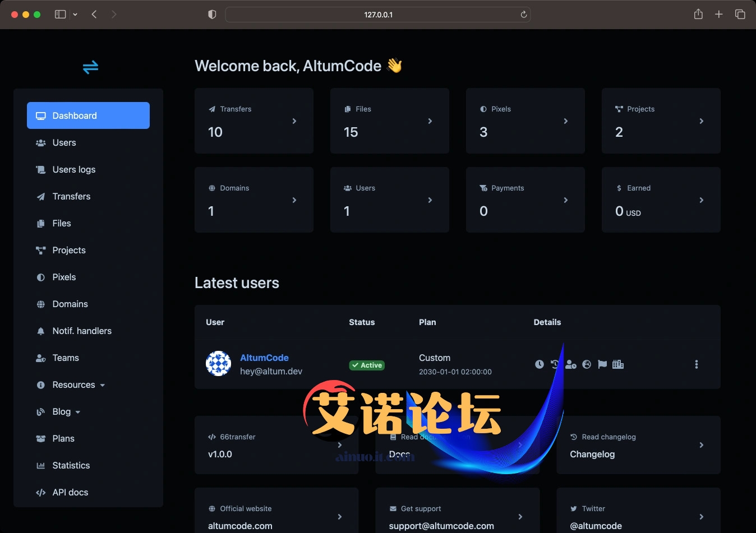Open Statistics page
Image resolution: width=756 pixels, height=533 pixels.
[88, 465]
